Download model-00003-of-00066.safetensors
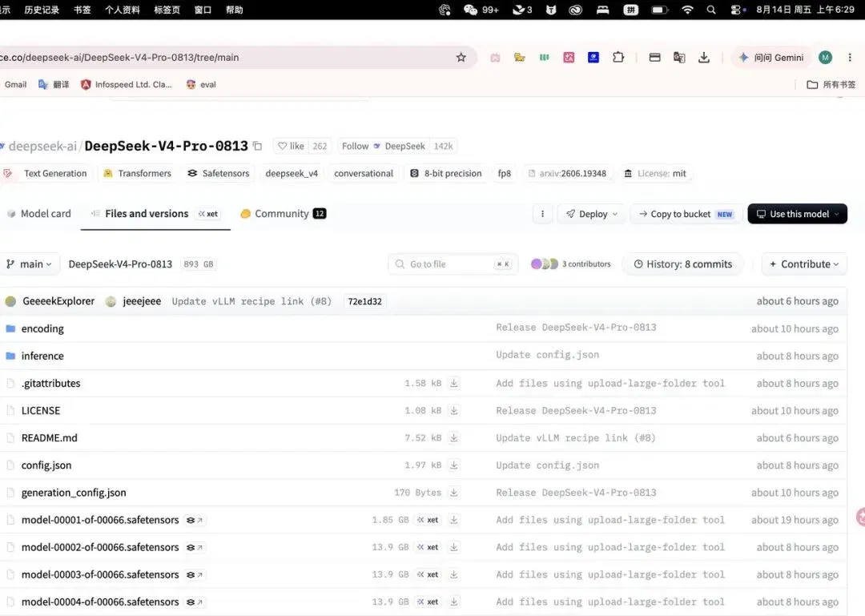This screenshot has width=865, height=616. (x=453, y=574)
